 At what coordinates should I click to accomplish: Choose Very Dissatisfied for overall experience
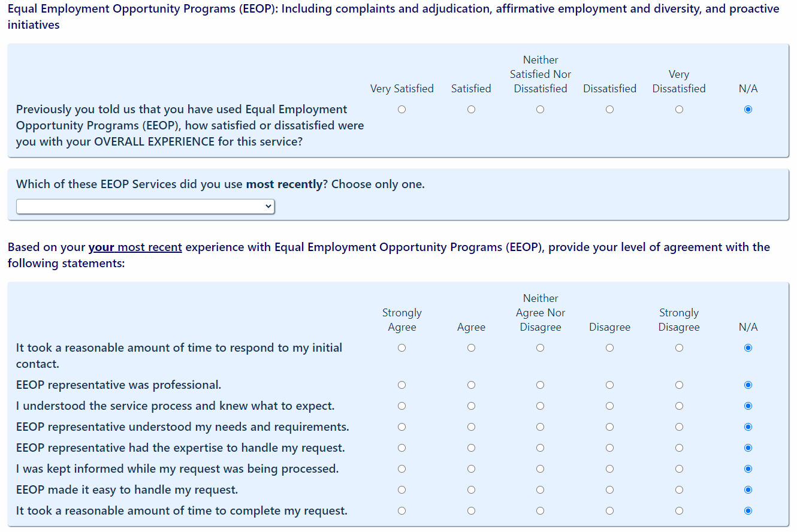679,110
